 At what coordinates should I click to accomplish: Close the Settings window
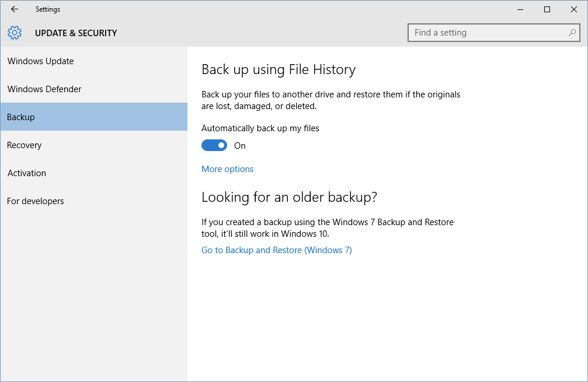tap(574, 9)
